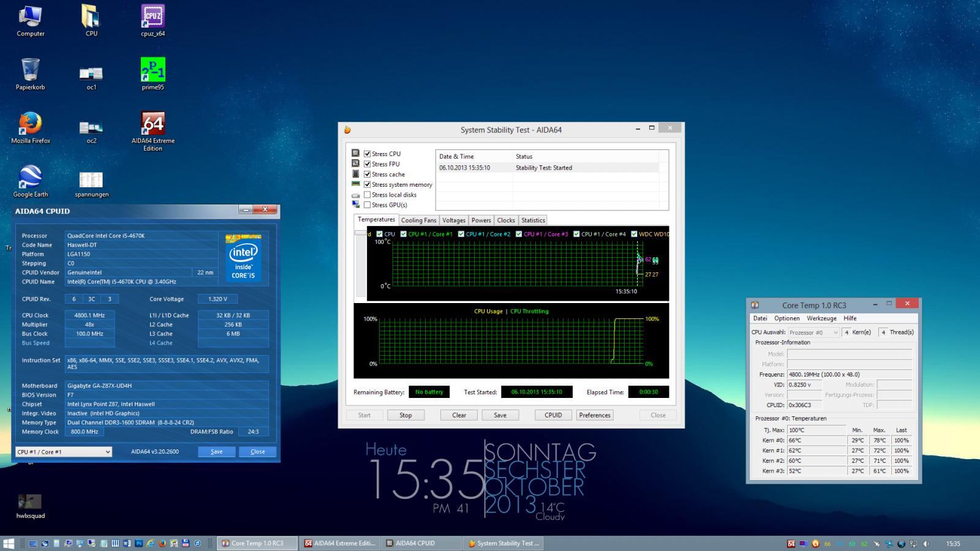Stop the stability test
The width and height of the screenshot is (980, 551).
pyautogui.click(x=405, y=415)
